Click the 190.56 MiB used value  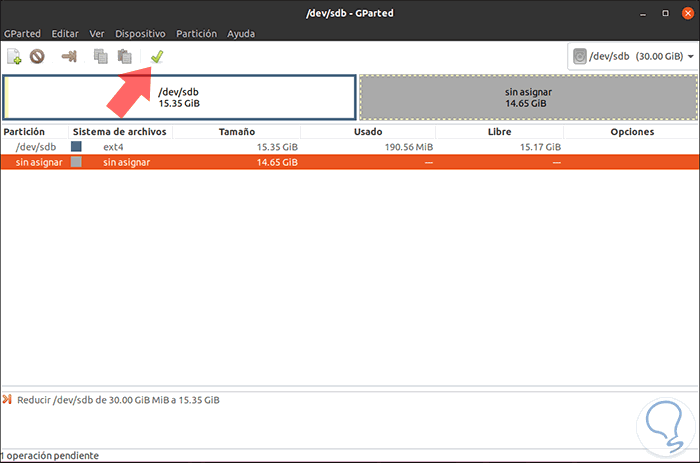pyautogui.click(x=408, y=147)
